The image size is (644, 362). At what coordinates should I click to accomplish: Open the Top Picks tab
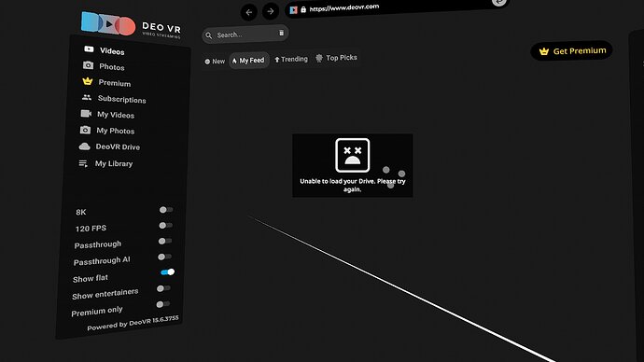pyautogui.click(x=336, y=58)
